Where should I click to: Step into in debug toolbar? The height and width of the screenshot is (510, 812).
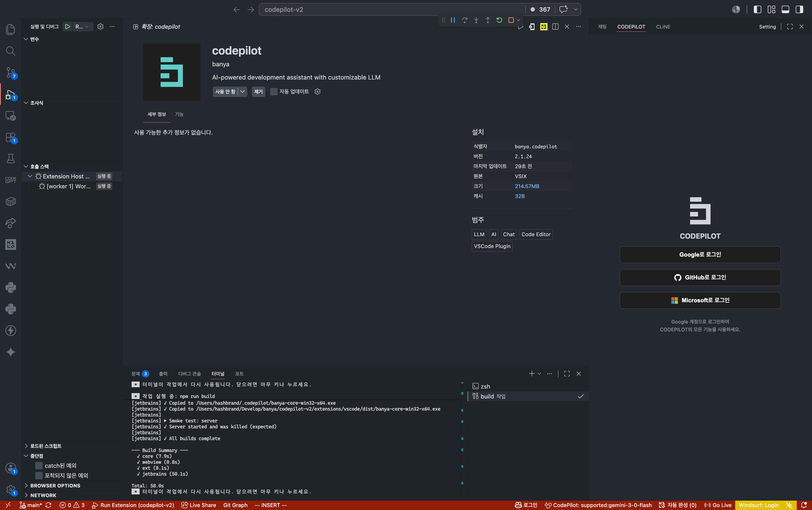[476, 20]
